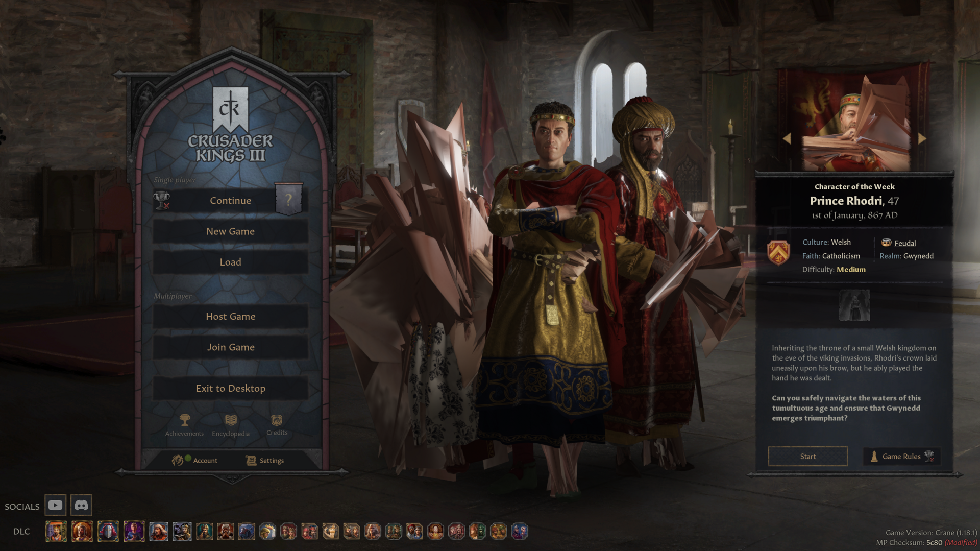Image resolution: width=980 pixels, height=551 pixels.
Task: Open the Achievements trophy icon
Action: [x=184, y=425]
